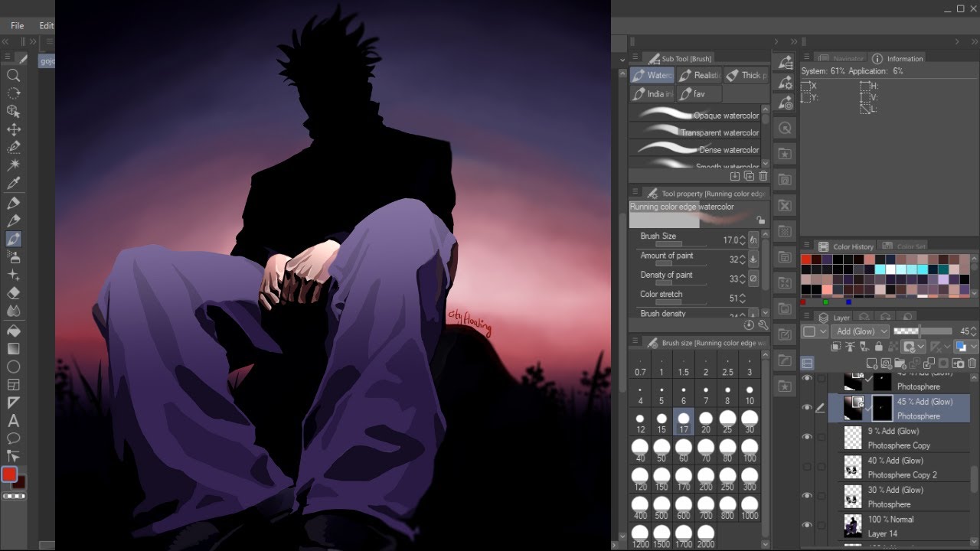Viewport: 980px width, 551px height.
Task: Hide the 30 % Photosphere layer
Action: pos(807,496)
